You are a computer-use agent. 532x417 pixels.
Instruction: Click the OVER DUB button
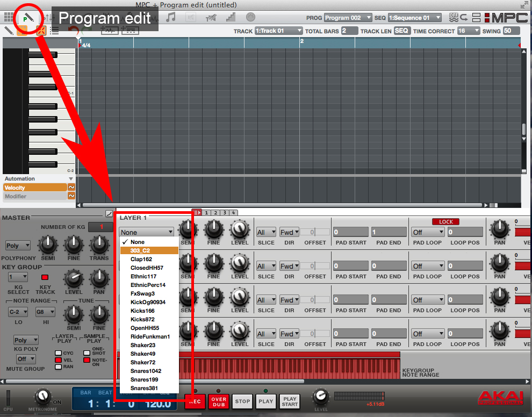218,401
